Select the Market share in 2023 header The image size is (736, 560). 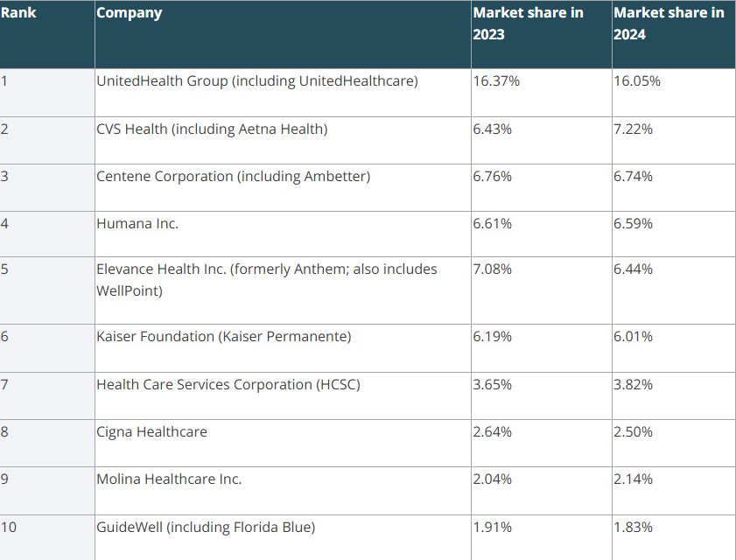click(528, 24)
